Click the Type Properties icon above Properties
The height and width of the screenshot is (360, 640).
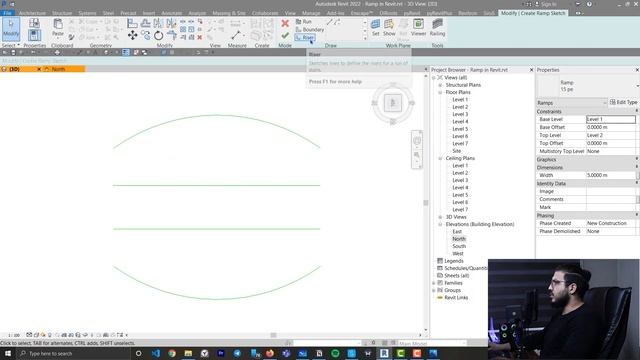point(34,23)
